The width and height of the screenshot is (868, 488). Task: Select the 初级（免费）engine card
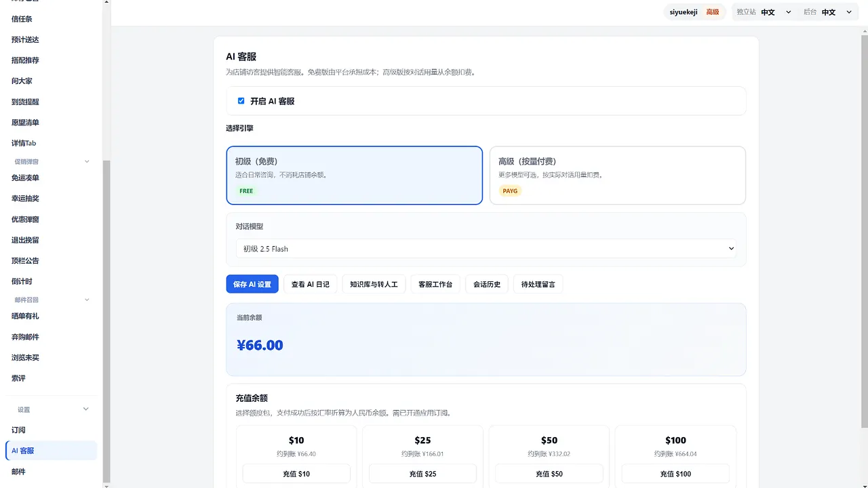(x=354, y=175)
